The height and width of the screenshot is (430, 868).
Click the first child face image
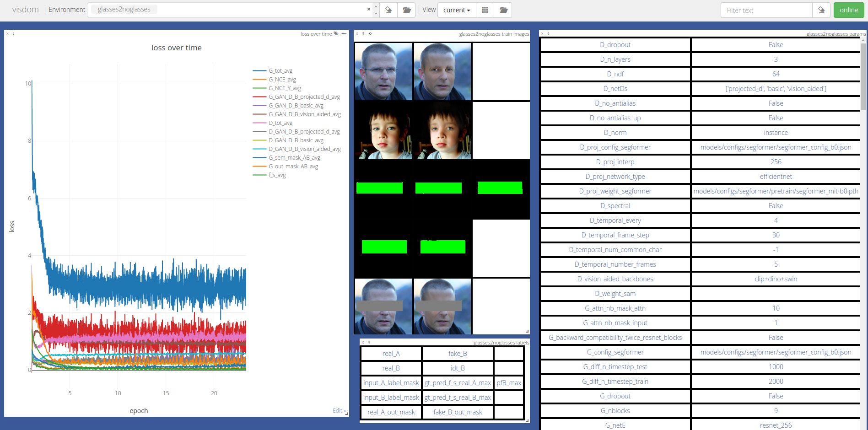(383, 130)
